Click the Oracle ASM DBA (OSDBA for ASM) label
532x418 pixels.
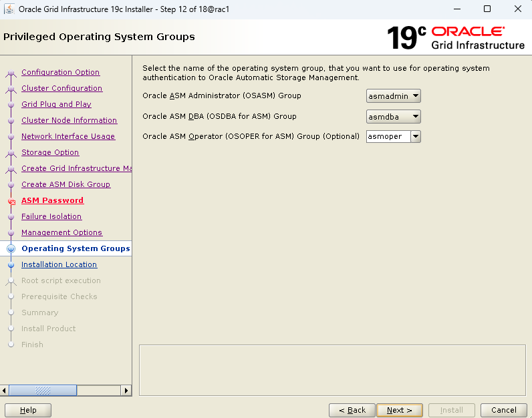(219, 116)
